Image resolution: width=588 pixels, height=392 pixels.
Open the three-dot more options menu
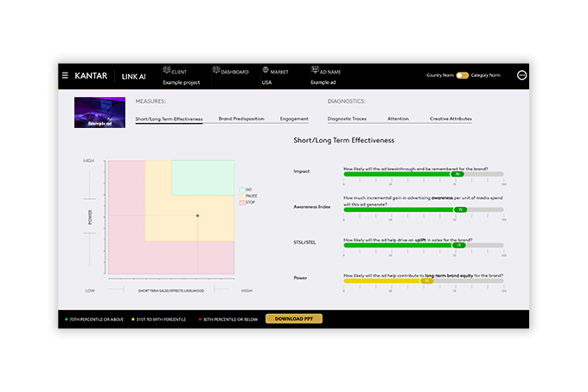pyautogui.click(x=521, y=75)
